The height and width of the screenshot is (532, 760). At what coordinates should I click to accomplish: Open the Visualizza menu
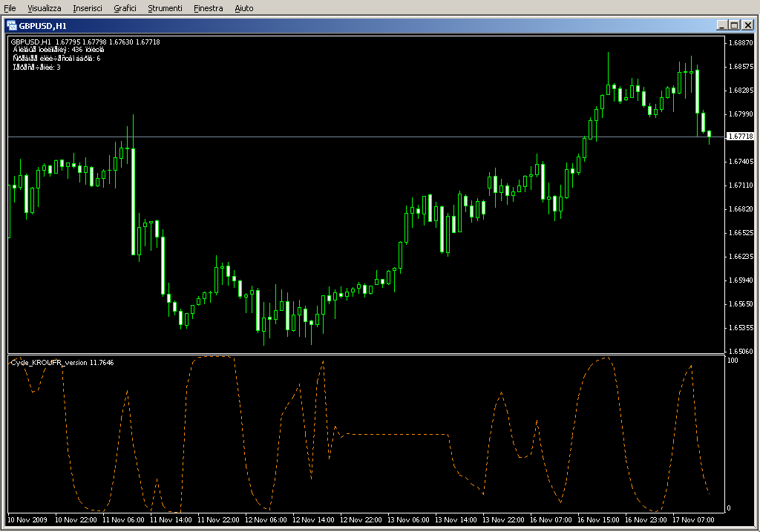click(45, 8)
